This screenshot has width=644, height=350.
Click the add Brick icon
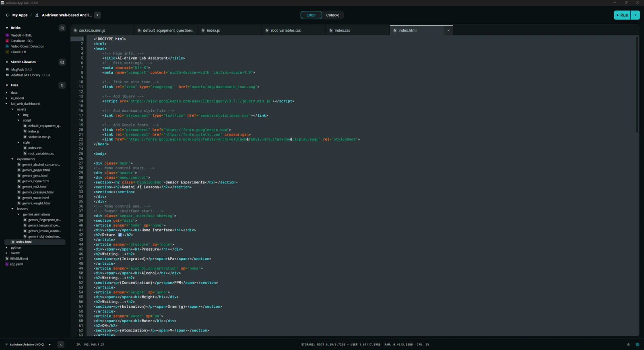click(x=62, y=28)
